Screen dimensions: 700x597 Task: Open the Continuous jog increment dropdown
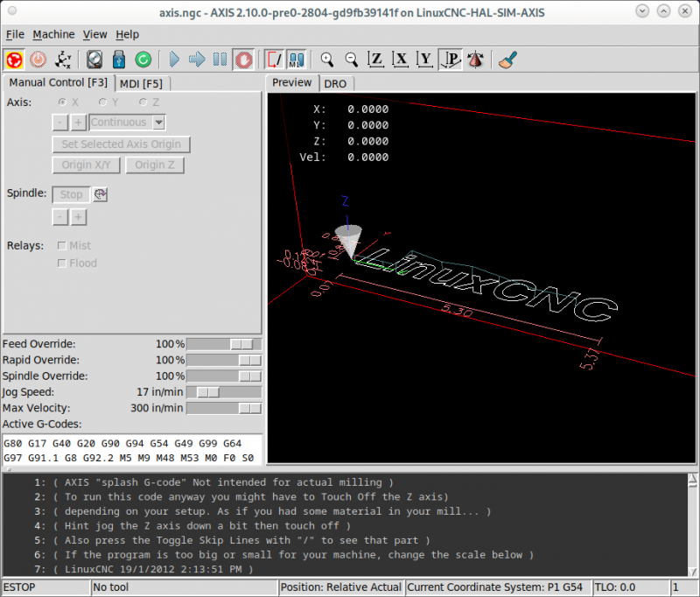(127, 123)
